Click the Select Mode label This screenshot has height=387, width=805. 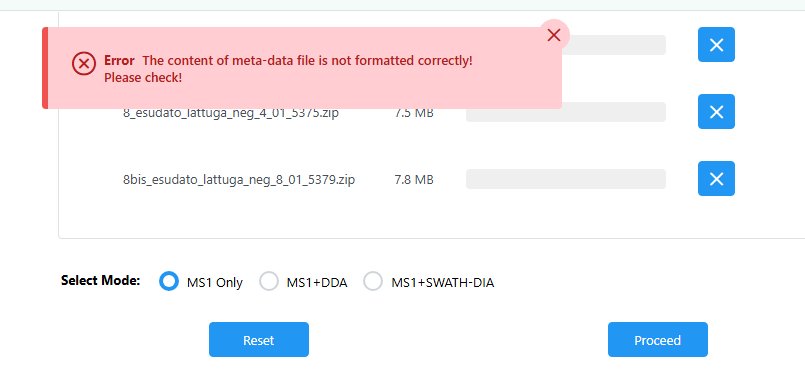(101, 281)
